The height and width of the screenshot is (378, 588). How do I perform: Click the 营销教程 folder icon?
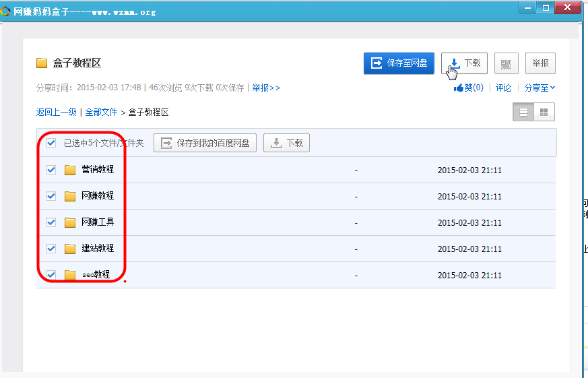pos(70,170)
